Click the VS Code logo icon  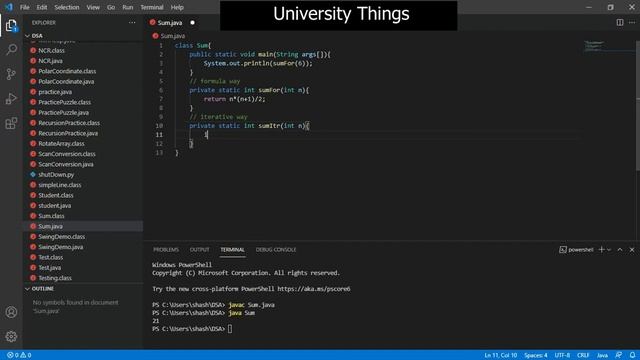click(x=9, y=7)
